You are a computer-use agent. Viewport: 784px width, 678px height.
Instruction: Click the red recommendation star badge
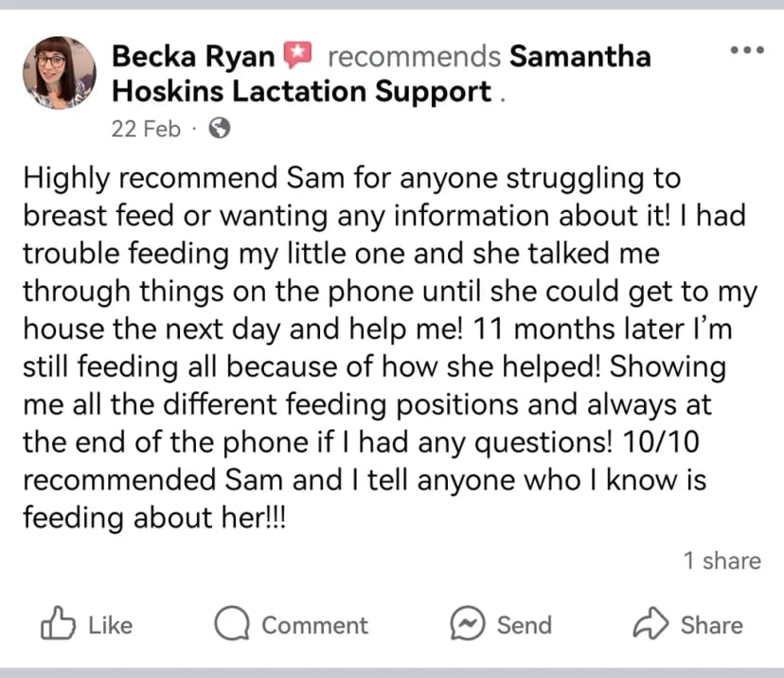[298, 55]
